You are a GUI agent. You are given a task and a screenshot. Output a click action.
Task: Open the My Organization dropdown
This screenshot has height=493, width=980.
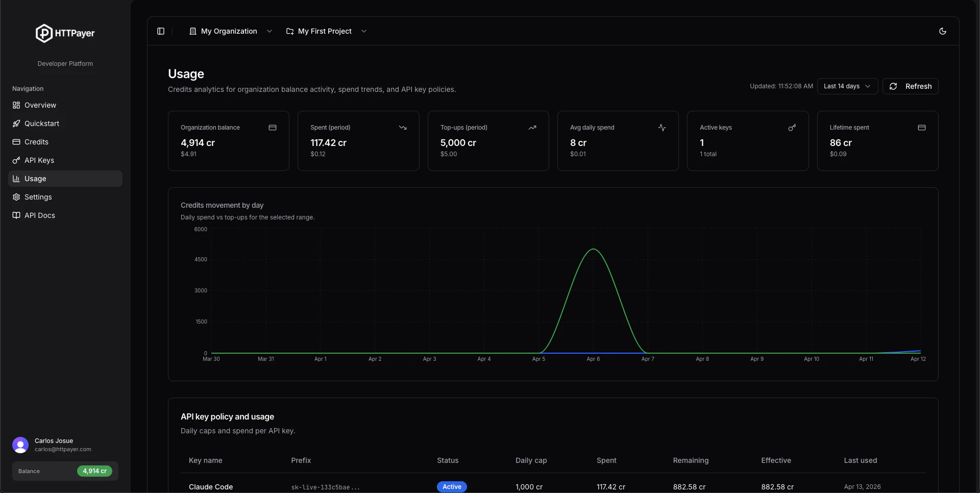pos(230,31)
